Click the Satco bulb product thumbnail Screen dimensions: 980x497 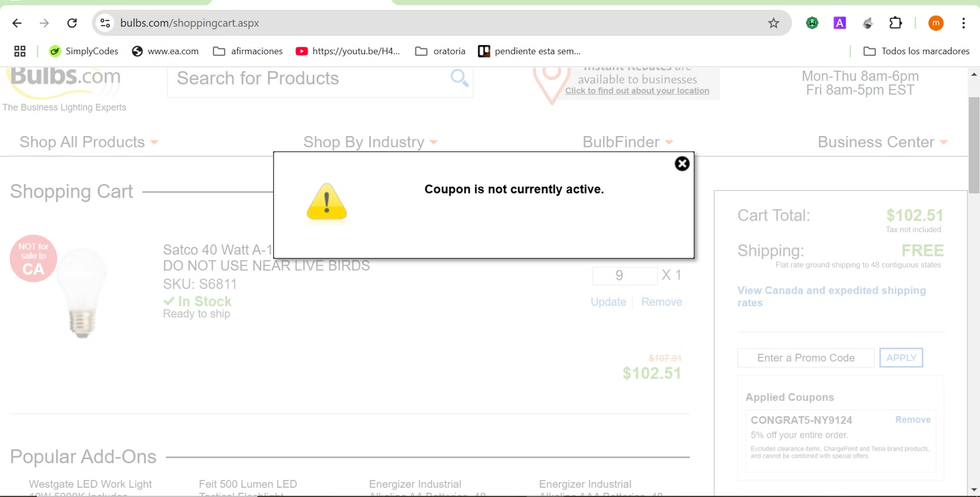coord(82,293)
